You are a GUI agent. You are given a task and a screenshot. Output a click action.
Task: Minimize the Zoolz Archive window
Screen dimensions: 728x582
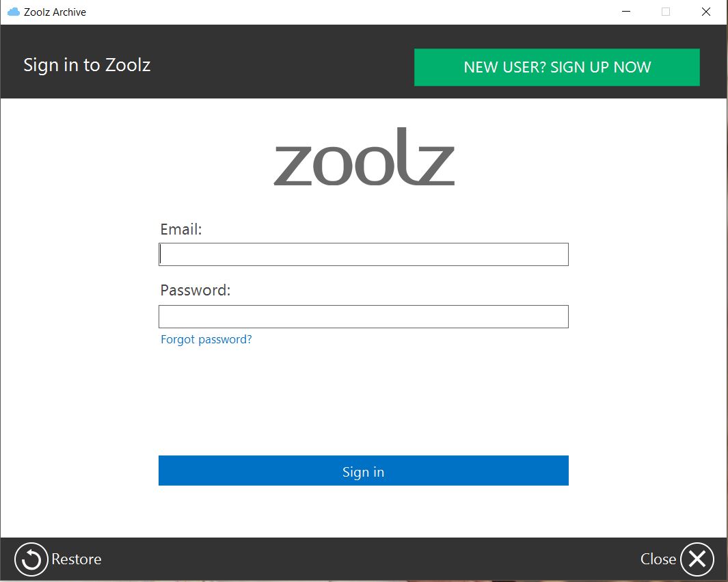point(625,12)
